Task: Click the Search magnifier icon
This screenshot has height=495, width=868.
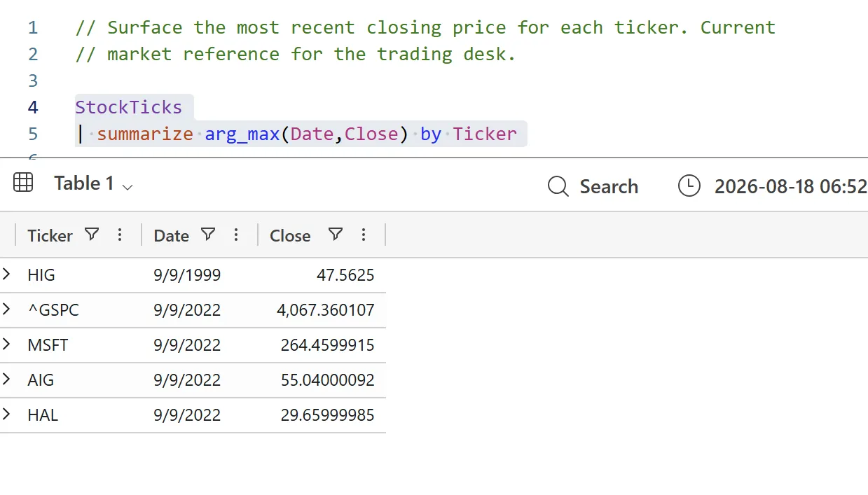Action: tap(558, 186)
